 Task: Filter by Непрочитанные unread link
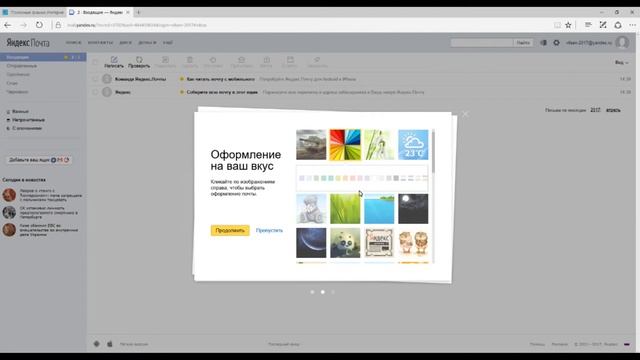click(x=28, y=120)
